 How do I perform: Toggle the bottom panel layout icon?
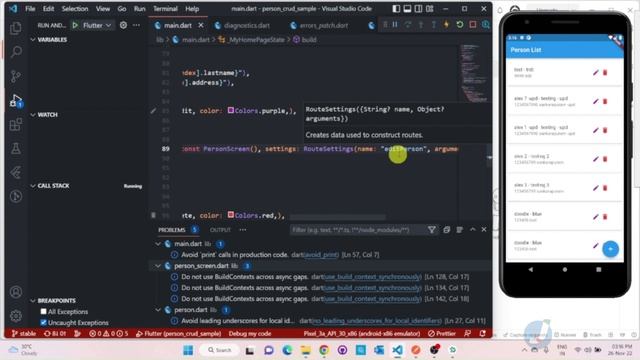[x=407, y=9]
